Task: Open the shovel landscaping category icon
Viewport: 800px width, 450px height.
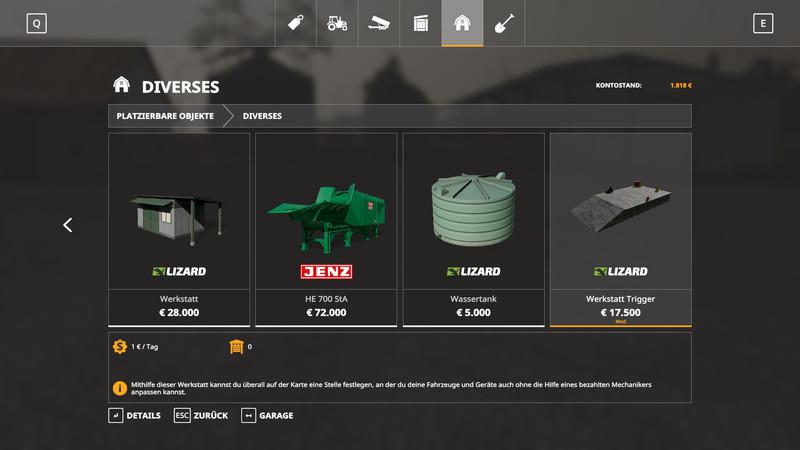Action: click(504, 23)
